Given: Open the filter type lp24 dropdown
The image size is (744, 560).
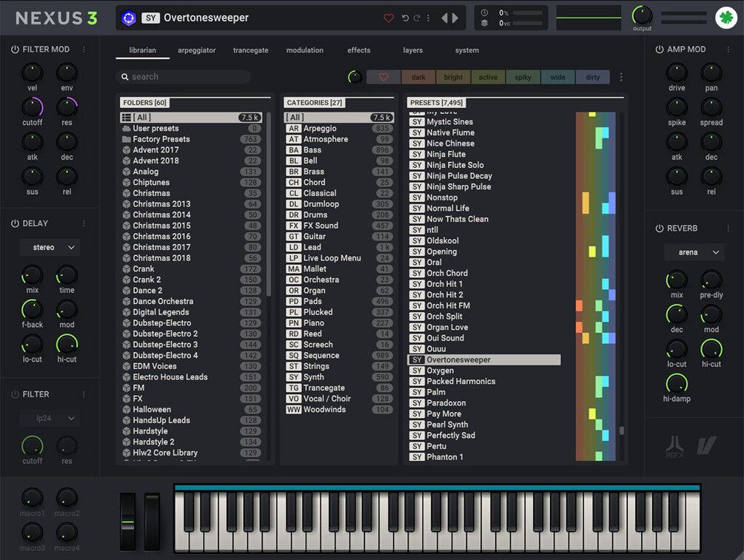Looking at the screenshot, I should pyautogui.click(x=50, y=418).
